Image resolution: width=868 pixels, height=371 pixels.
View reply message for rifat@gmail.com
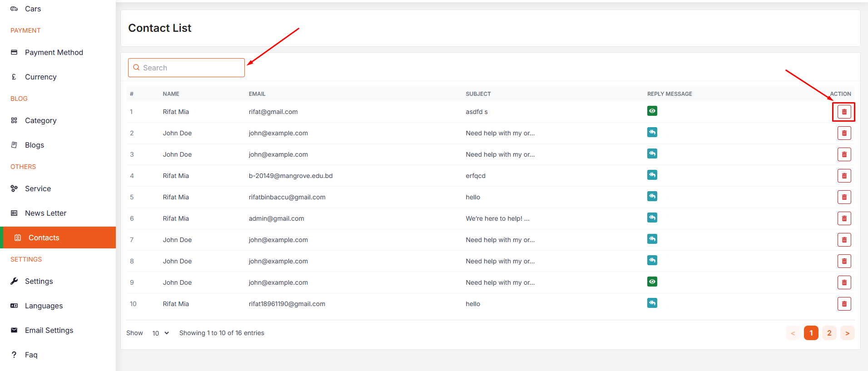pyautogui.click(x=652, y=111)
